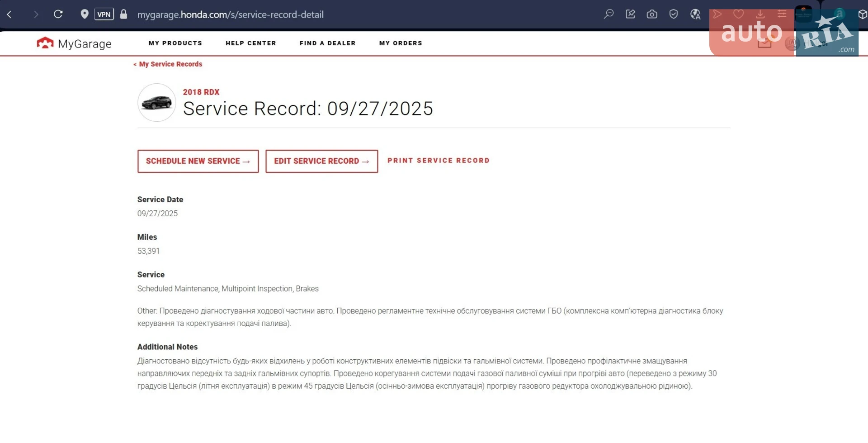View site security via the padlock icon

coord(123,14)
